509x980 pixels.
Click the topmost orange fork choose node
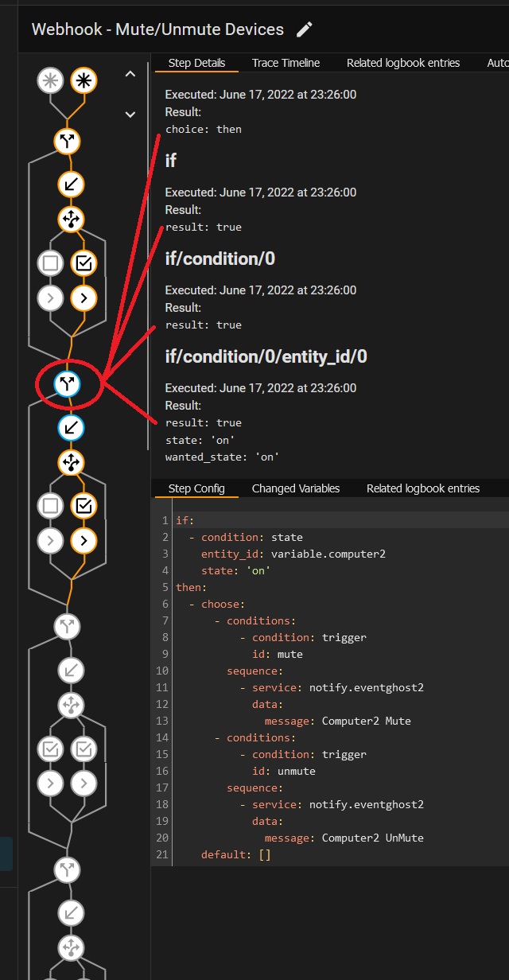tap(68, 142)
